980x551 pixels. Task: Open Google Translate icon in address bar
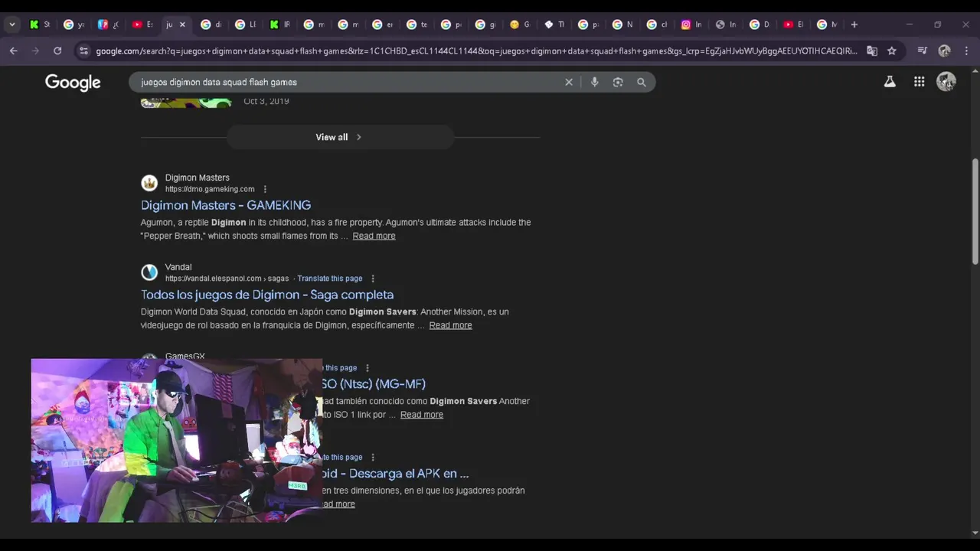coord(871,51)
